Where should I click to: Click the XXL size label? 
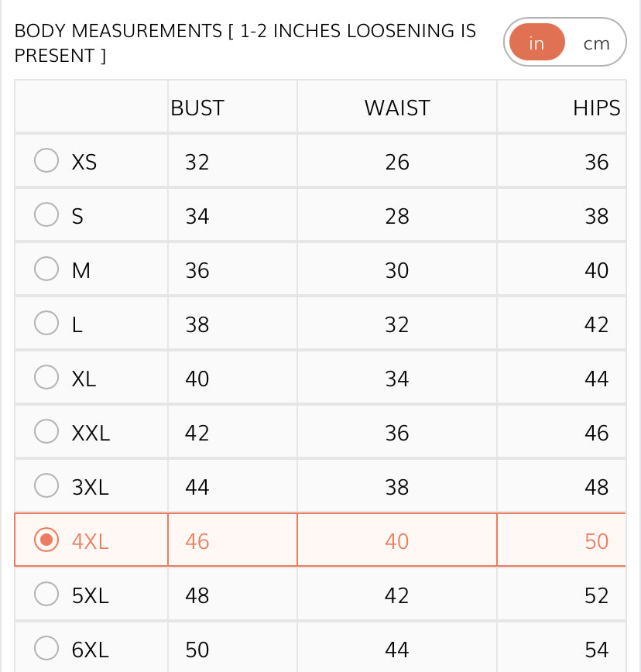[91, 433]
